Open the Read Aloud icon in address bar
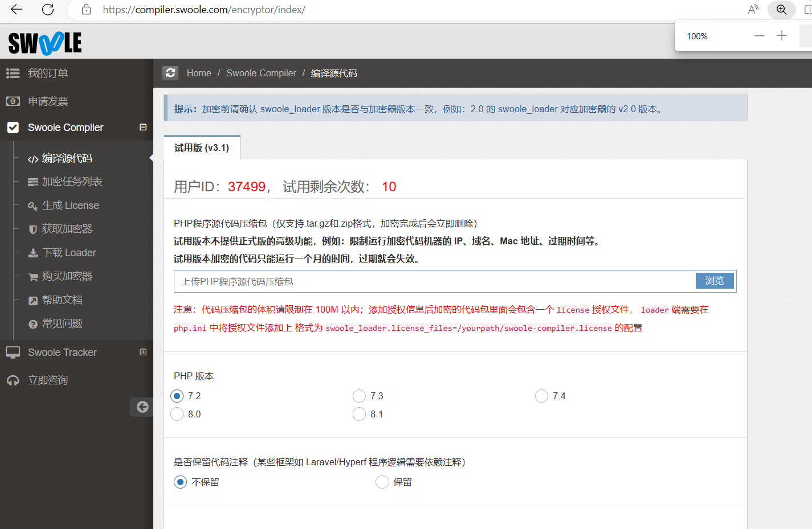Viewport: 812px width, 529px height. [753, 9]
